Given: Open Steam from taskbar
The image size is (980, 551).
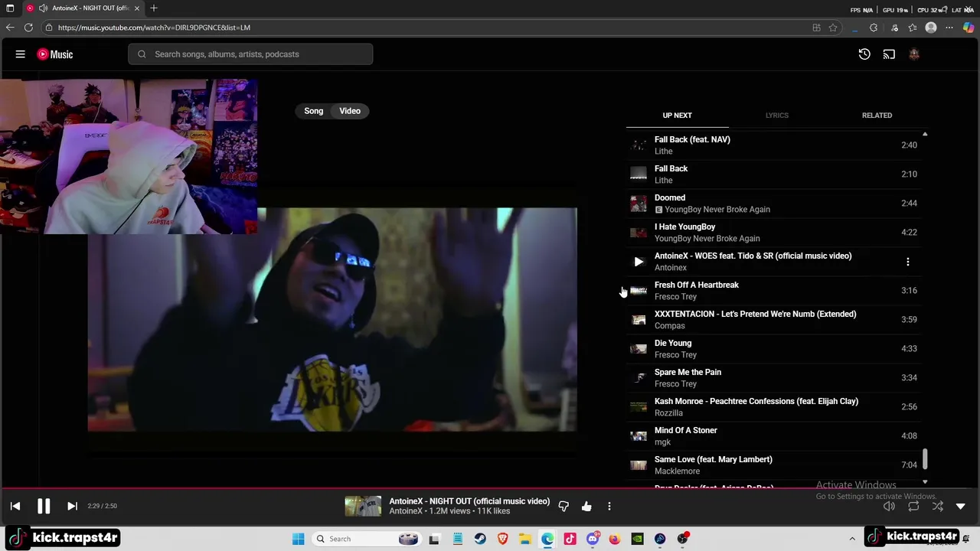Looking at the screenshot, I should pos(480,539).
